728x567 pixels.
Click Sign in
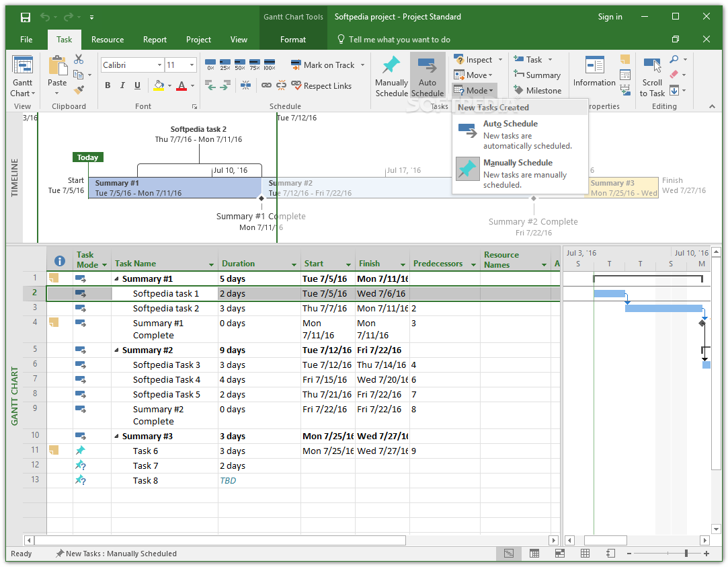[x=610, y=17]
